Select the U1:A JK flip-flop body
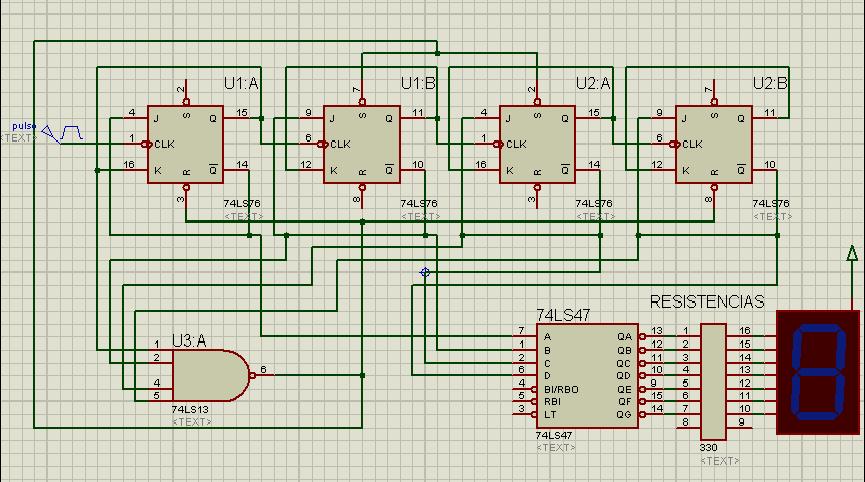The image size is (865, 482). click(185, 144)
